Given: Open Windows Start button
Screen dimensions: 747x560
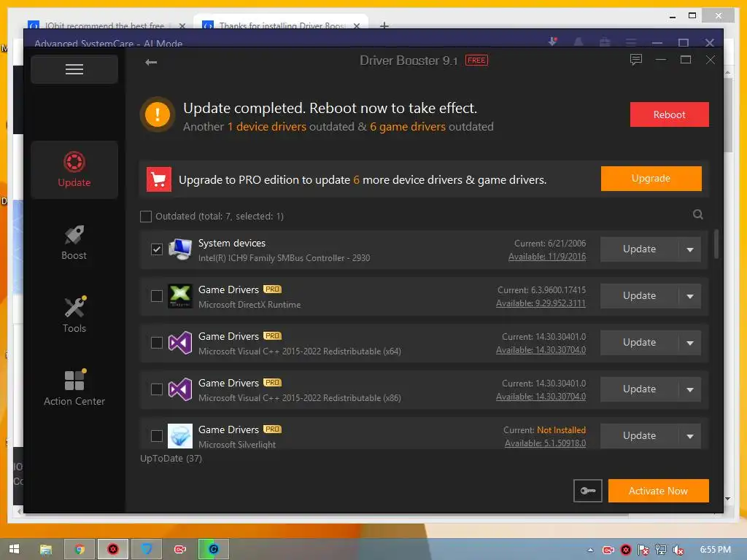Looking at the screenshot, I should tap(15, 549).
